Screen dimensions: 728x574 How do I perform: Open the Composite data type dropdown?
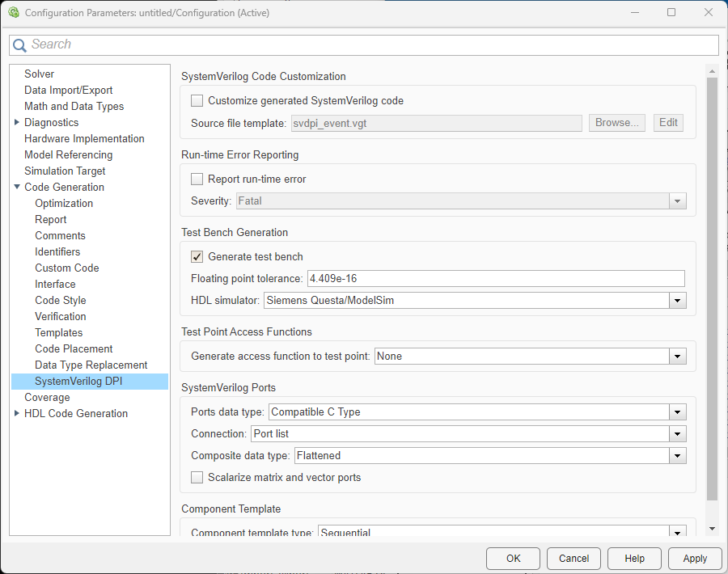[677, 456]
